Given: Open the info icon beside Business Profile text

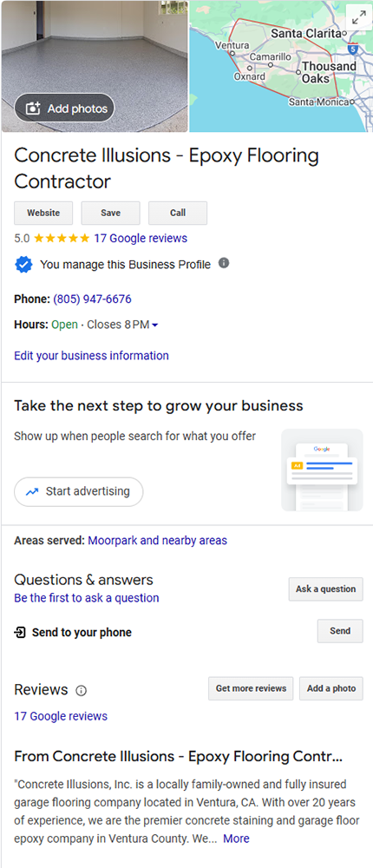Looking at the screenshot, I should [x=224, y=263].
